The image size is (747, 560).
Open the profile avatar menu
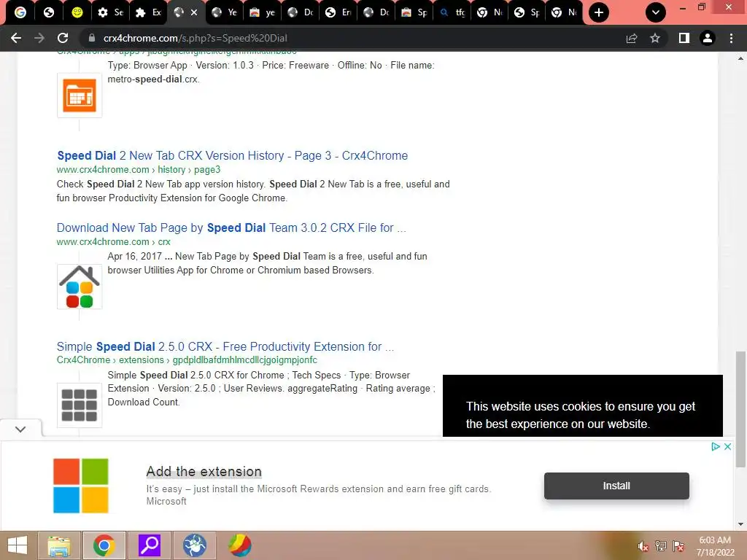pyautogui.click(x=708, y=38)
